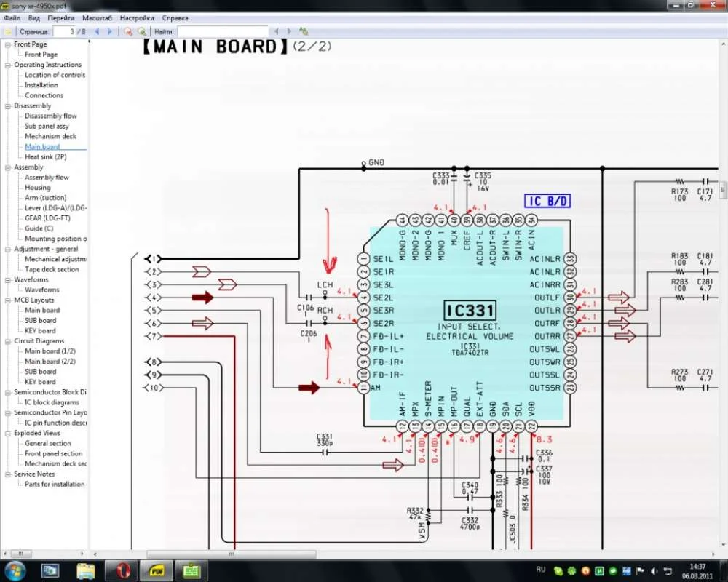
Task: Open the Масштаб menu
Action: point(97,18)
